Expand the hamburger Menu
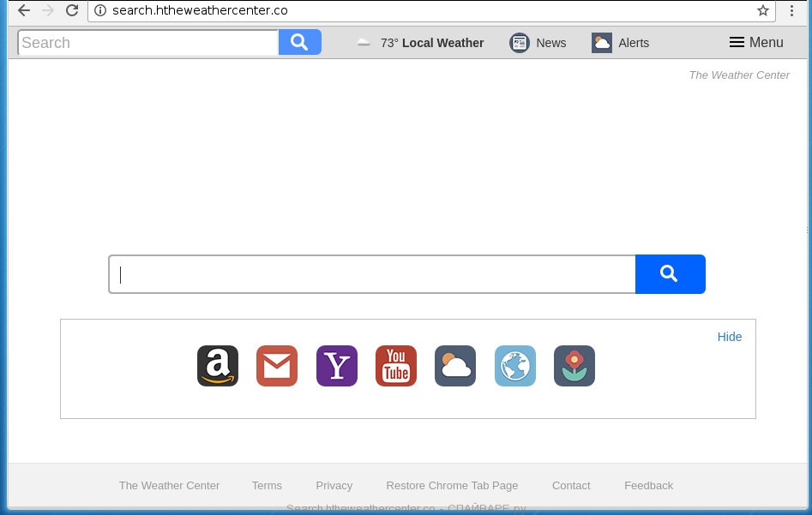812x515 pixels. coord(755,43)
